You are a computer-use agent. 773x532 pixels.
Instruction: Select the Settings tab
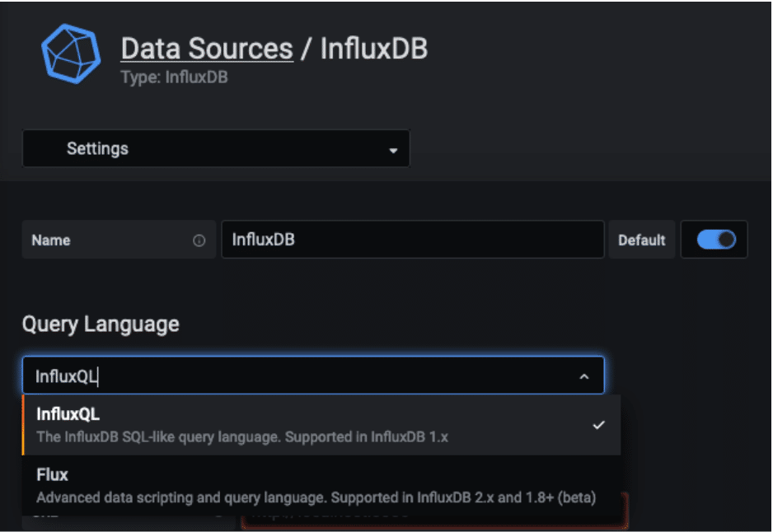[x=99, y=149]
